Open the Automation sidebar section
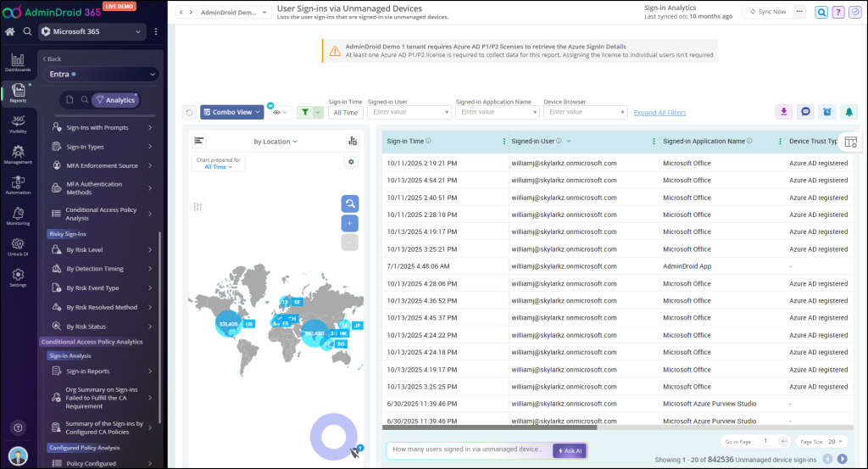 18,185
